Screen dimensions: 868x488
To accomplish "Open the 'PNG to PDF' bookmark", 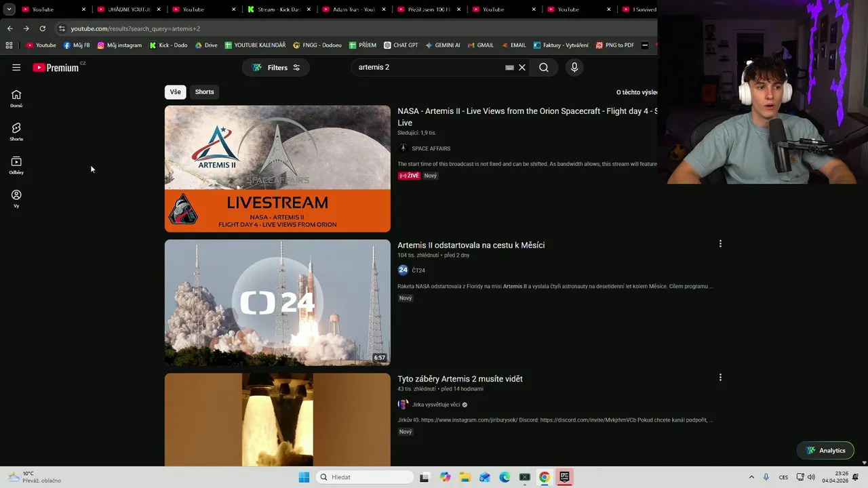I will [615, 45].
